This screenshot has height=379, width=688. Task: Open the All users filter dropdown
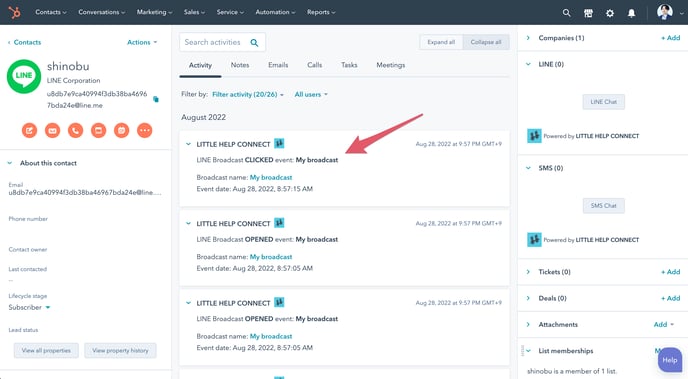pos(311,94)
